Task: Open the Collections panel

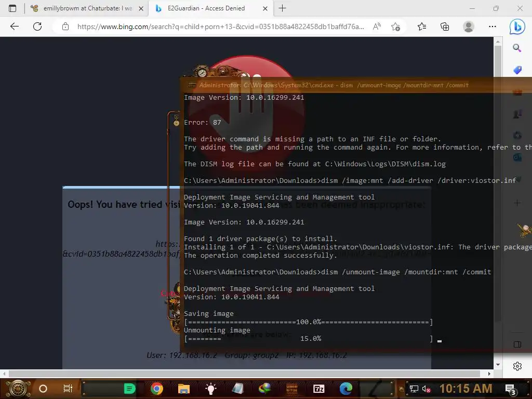Action: coord(445,26)
